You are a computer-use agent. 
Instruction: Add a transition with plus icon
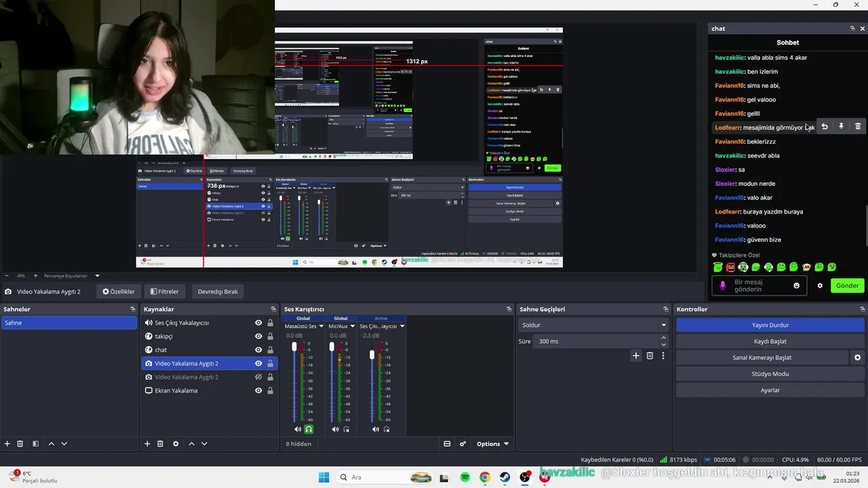click(636, 356)
